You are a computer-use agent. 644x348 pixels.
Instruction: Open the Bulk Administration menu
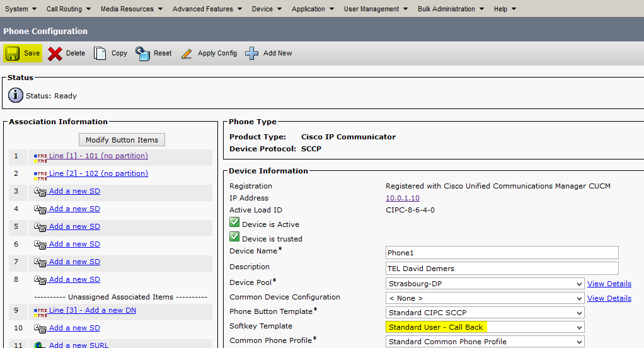pos(451,9)
